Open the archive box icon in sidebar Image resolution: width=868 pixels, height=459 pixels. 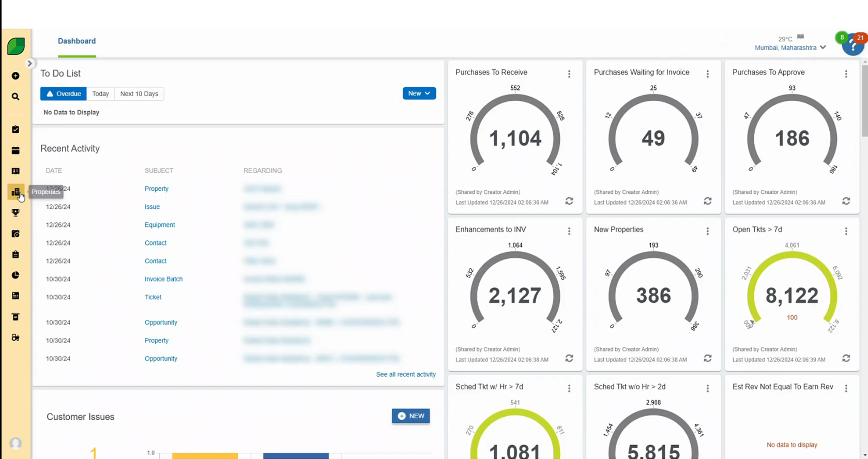pyautogui.click(x=16, y=316)
